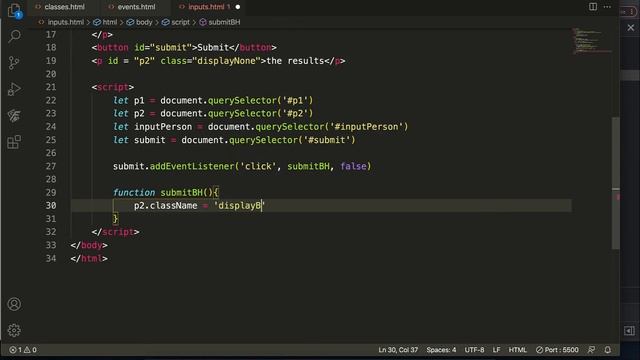
Task: Open notifications bell in status bar
Action: coord(608,350)
